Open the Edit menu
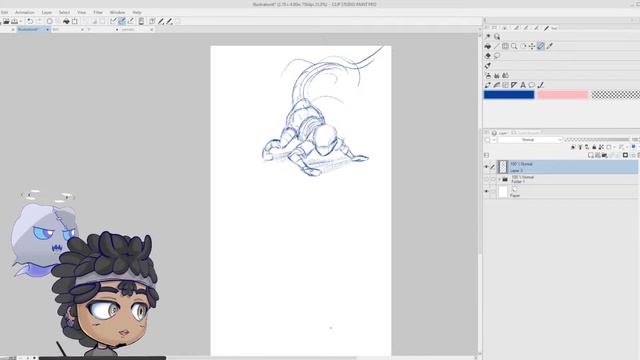This screenshot has height=360, width=640. coord(4,13)
